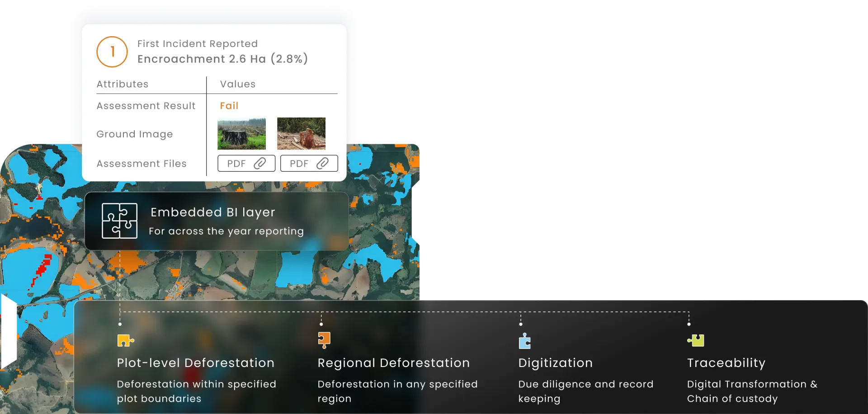
Task: Open the first PDF assessment file
Action: click(246, 163)
